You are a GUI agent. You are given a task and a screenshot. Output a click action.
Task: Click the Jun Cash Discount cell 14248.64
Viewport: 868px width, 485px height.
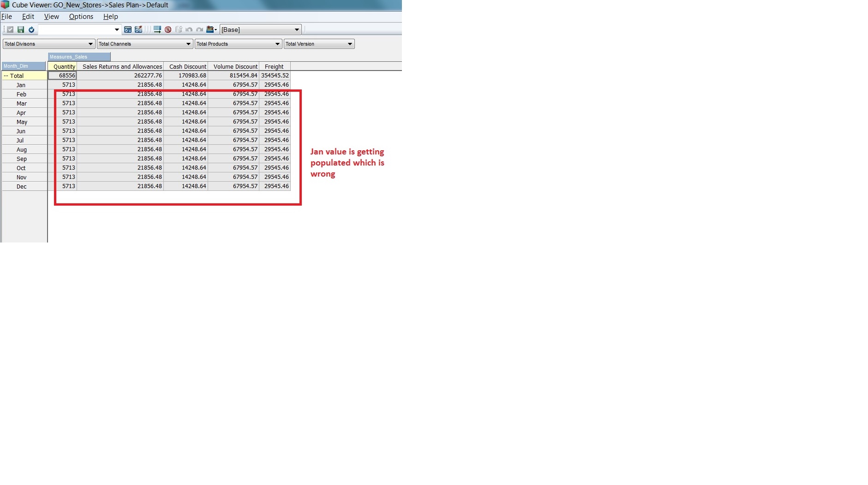(186, 131)
